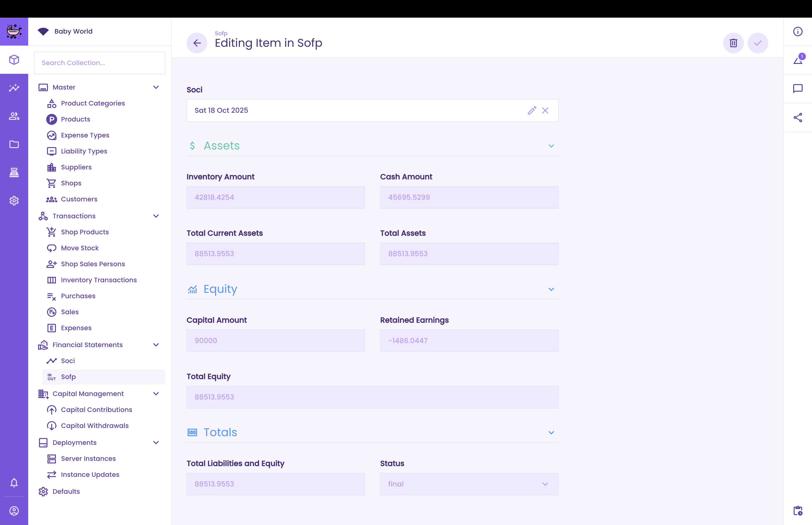Open the Soci collection

(68, 361)
